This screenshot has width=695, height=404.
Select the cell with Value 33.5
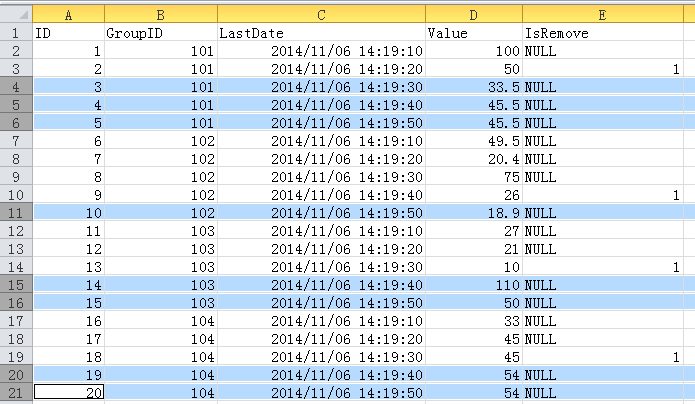pyautogui.click(x=474, y=86)
